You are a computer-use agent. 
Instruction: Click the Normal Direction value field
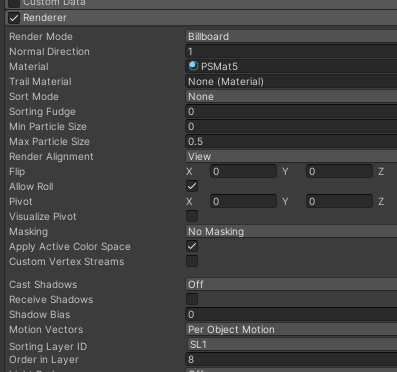point(291,51)
